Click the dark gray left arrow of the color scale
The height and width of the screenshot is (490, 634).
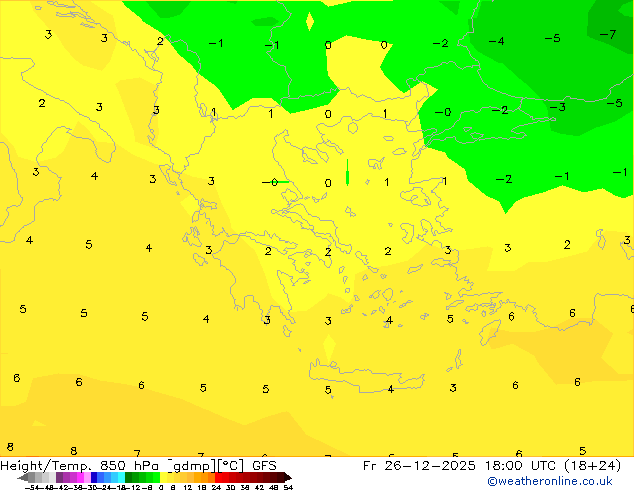[x=23, y=478]
